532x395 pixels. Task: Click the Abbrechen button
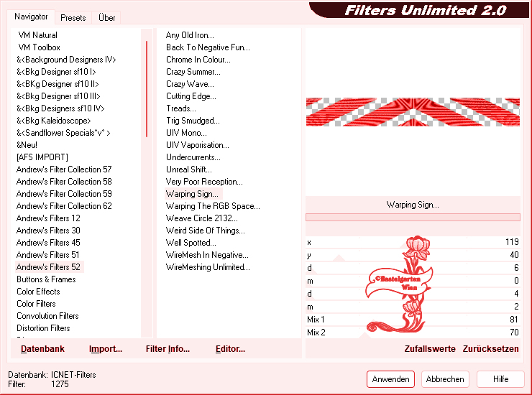point(445,379)
